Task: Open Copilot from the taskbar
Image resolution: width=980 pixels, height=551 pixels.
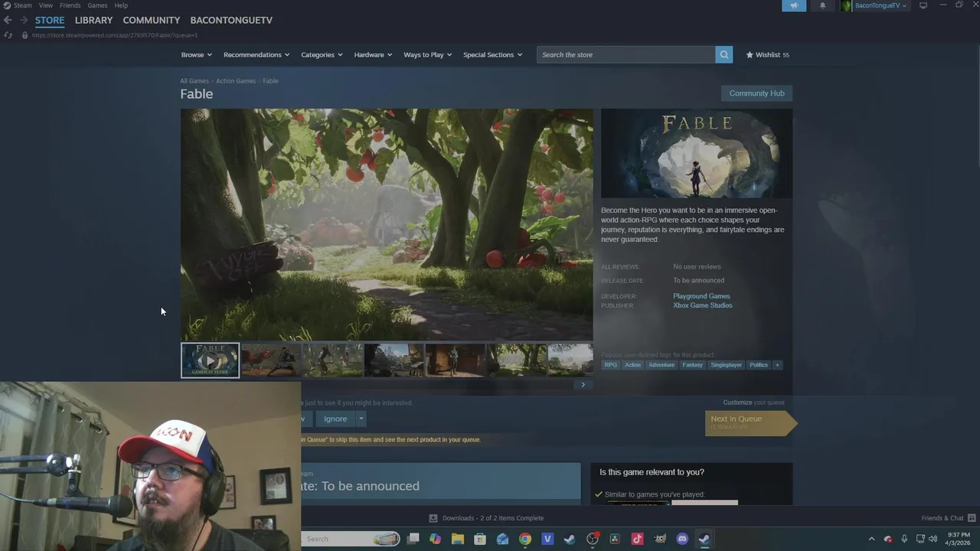Action: tap(436, 539)
